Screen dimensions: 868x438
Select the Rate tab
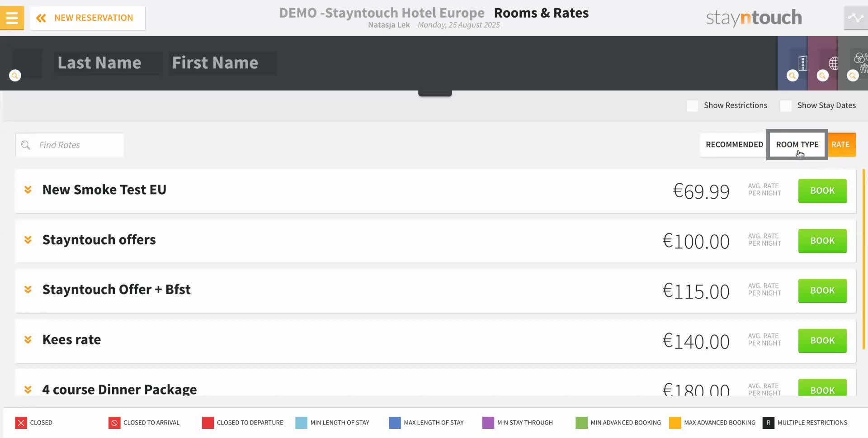tap(840, 144)
